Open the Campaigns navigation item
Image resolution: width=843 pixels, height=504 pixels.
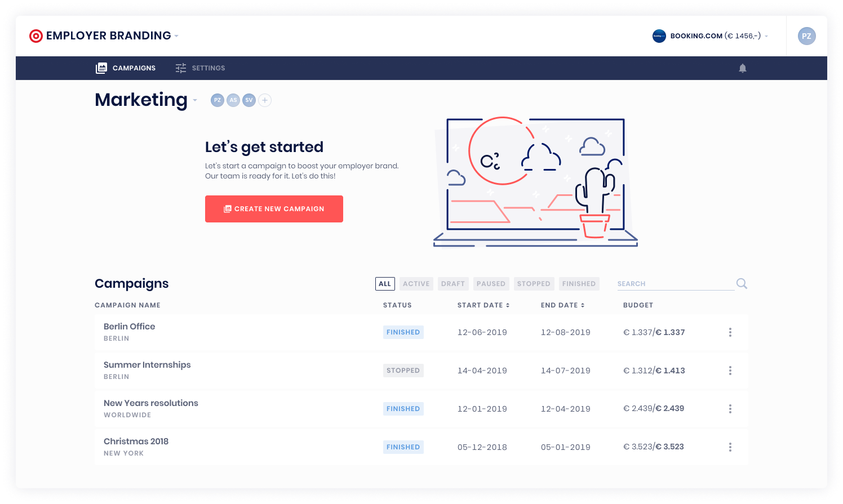[126, 68]
